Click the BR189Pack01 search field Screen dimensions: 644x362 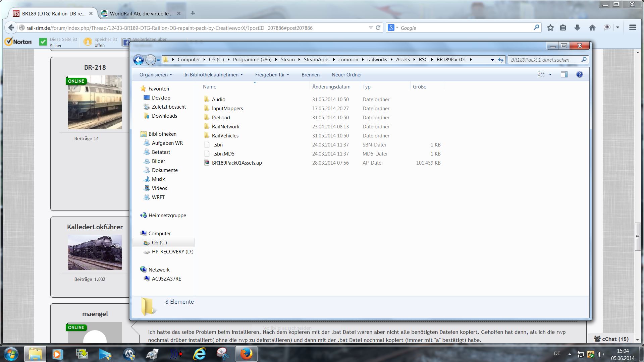coord(543,60)
